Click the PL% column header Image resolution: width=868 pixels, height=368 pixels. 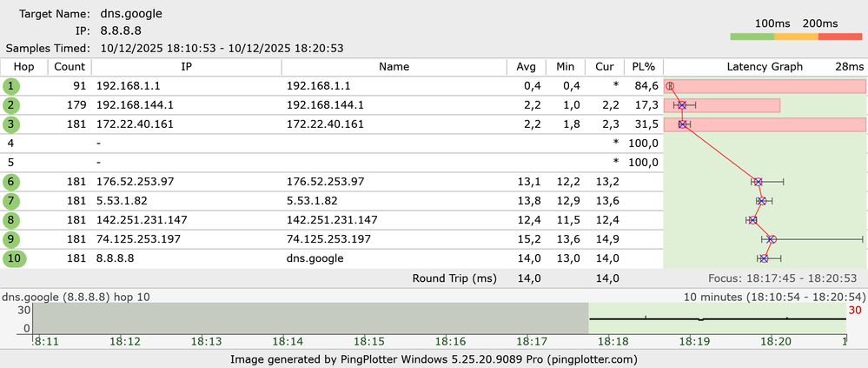click(x=644, y=67)
